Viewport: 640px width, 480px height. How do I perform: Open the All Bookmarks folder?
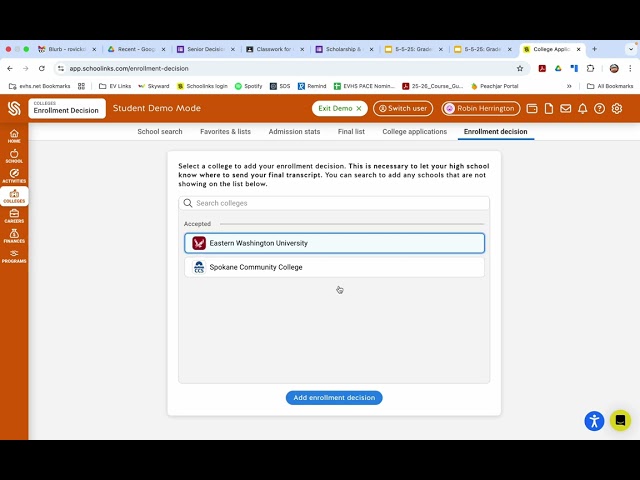610,86
